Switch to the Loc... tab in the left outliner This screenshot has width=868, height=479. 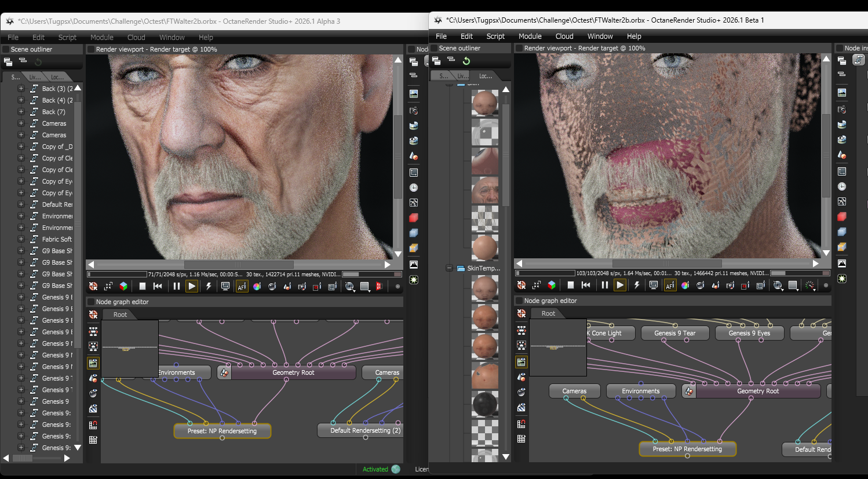point(57,77)
